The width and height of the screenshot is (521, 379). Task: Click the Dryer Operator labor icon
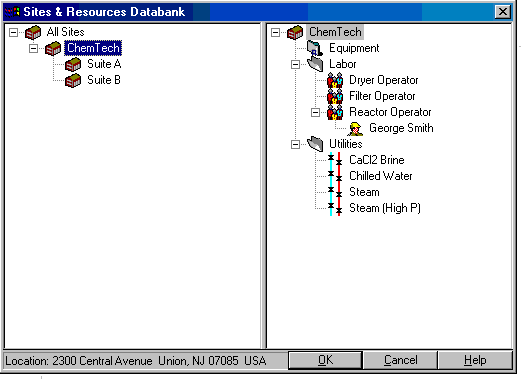pyautogui.click(x=335, y=80)
